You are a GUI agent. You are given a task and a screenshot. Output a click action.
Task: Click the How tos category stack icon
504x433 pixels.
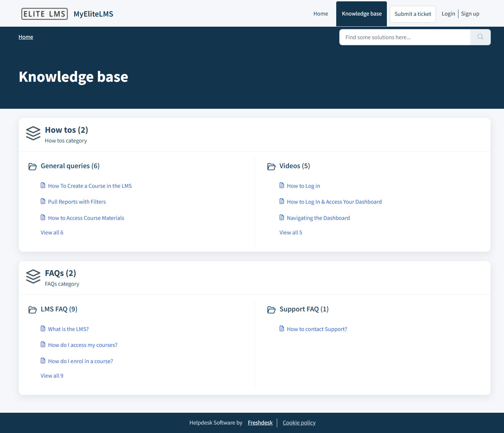33,133
